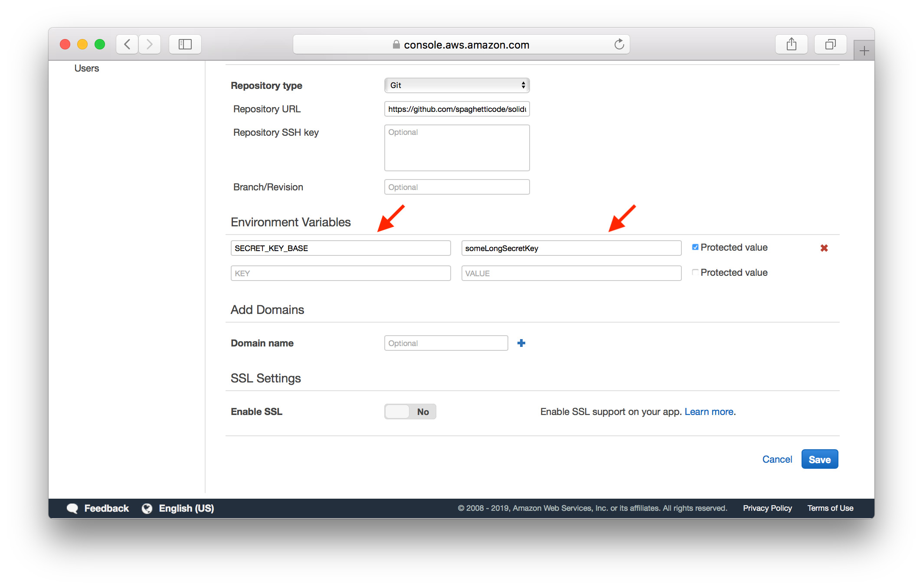The image size is (923, 588).
Task: Open the English (US) language selector
Action: [186, 508]
